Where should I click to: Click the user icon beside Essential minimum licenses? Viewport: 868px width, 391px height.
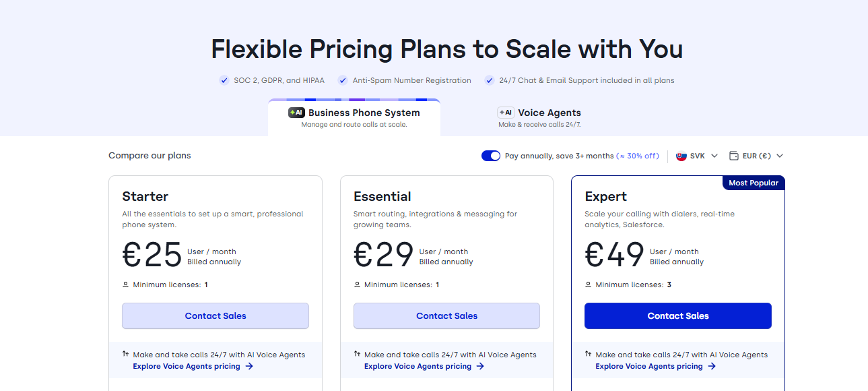[x=356, y=284]
